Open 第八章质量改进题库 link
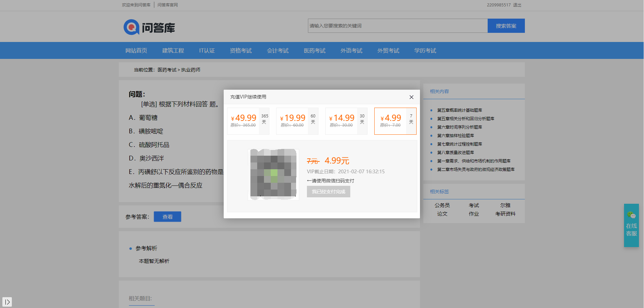644x308 pixels. [x=456, y=152]
